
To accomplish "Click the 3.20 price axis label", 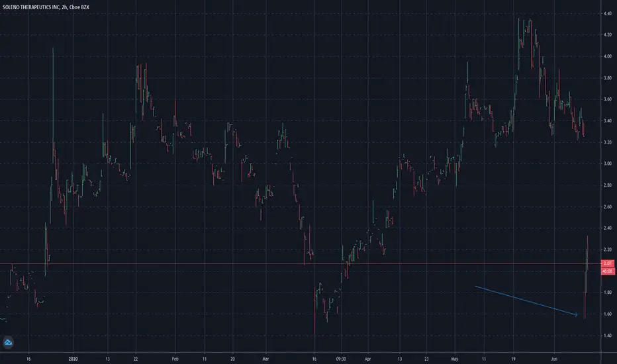I will [x=608, y=142].
